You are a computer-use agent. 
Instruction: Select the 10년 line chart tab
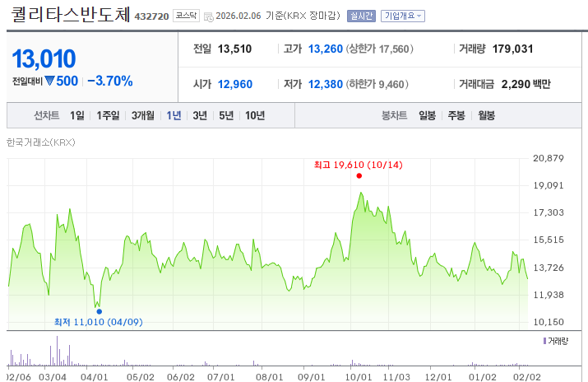pyautogui.click(x=255, y=115)
